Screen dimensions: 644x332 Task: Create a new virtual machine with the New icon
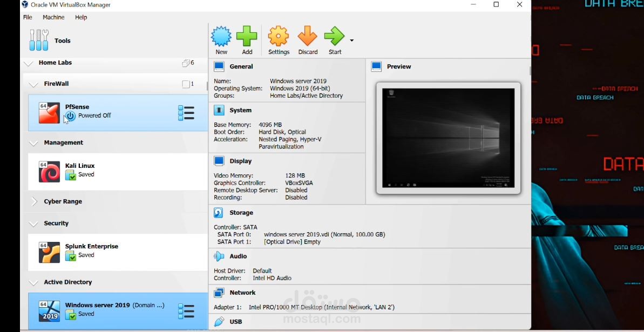(x=221, y=38)
